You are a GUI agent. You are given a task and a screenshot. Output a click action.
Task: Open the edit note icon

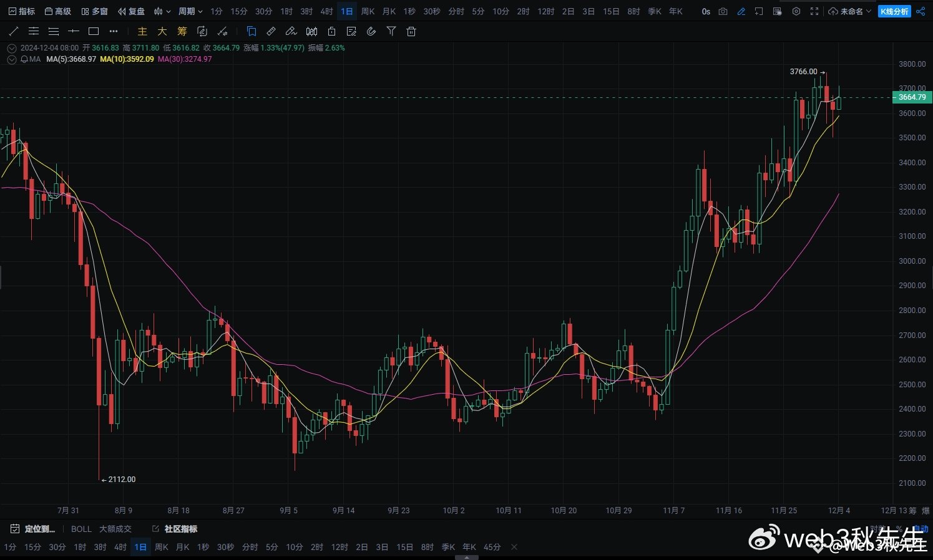pos(351,31)
